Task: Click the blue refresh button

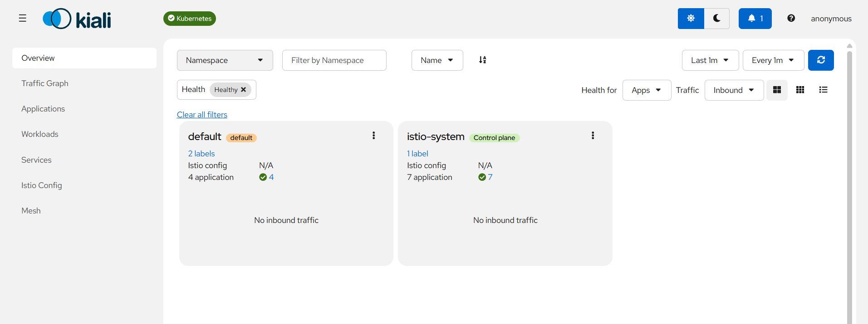Action: point(821,60)
